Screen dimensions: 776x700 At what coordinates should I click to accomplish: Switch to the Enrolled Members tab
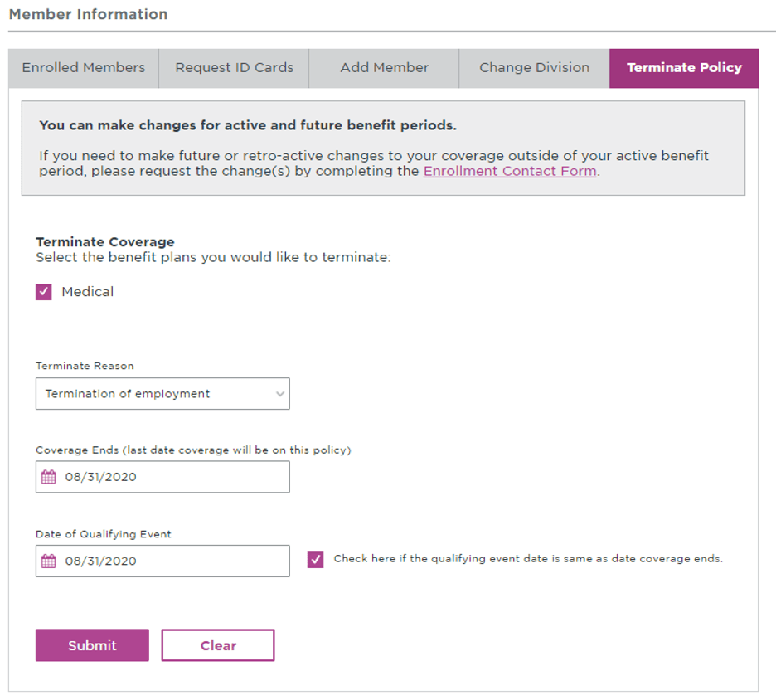pos(84,68)
